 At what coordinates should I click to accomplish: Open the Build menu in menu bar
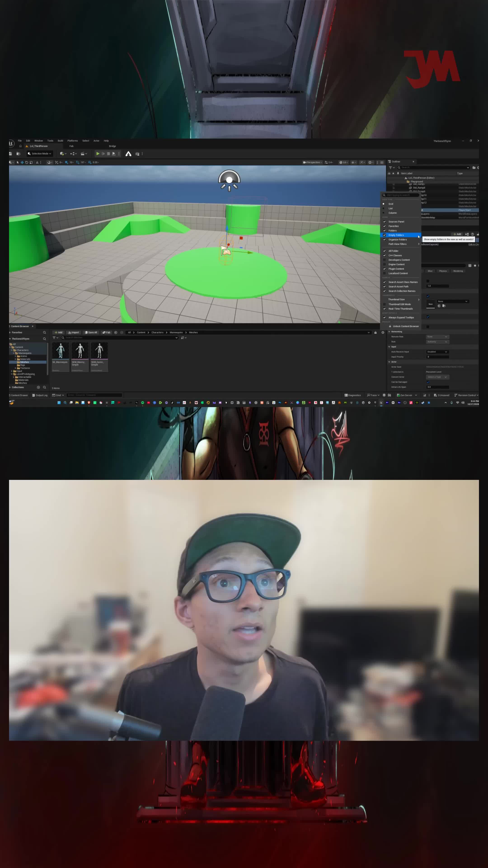pos(60,141)
